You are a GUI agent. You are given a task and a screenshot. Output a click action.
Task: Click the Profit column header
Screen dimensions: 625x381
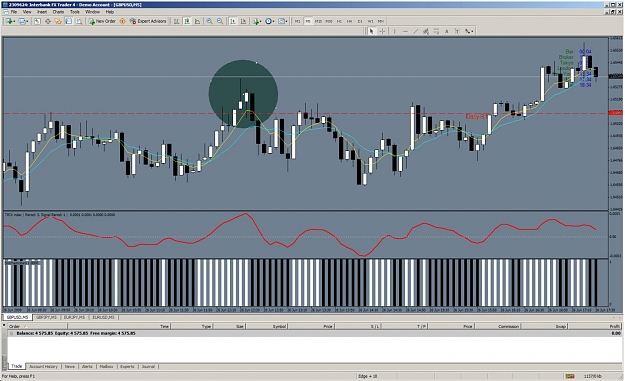point(594,326)
